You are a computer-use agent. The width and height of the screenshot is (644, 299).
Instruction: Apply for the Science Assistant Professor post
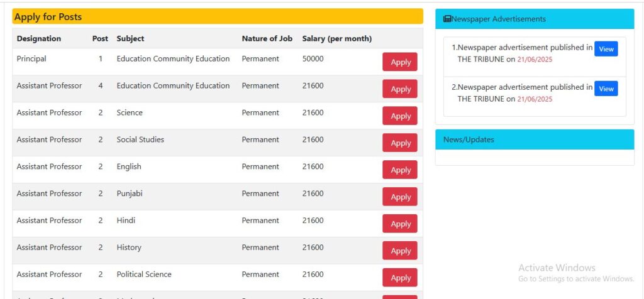pos(400,116)
